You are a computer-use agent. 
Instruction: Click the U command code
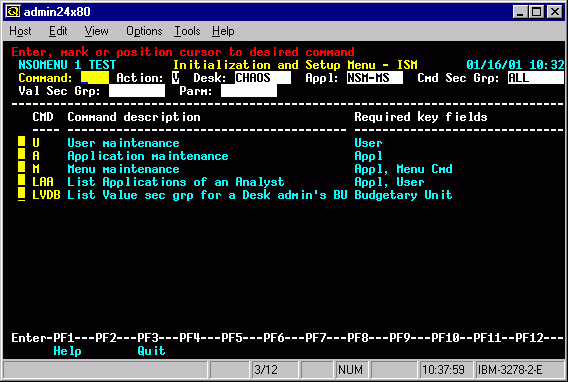click(36, 143)
